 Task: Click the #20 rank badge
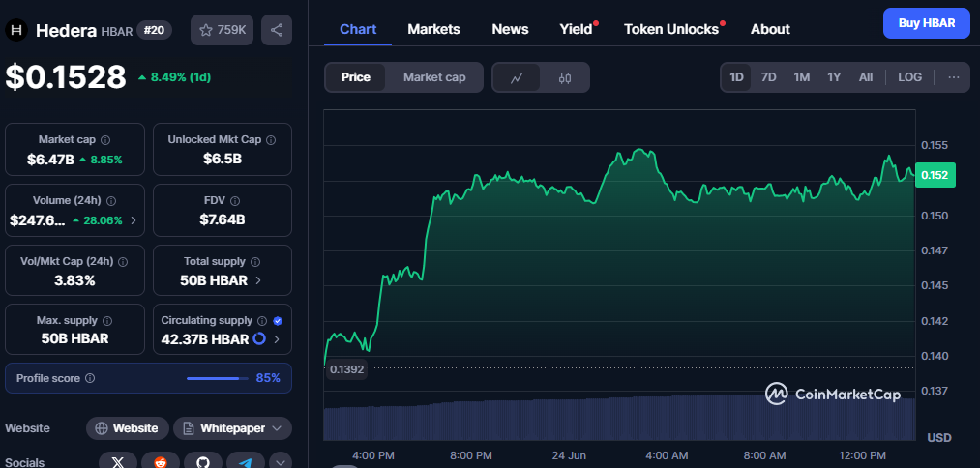[x=155, y=30]
